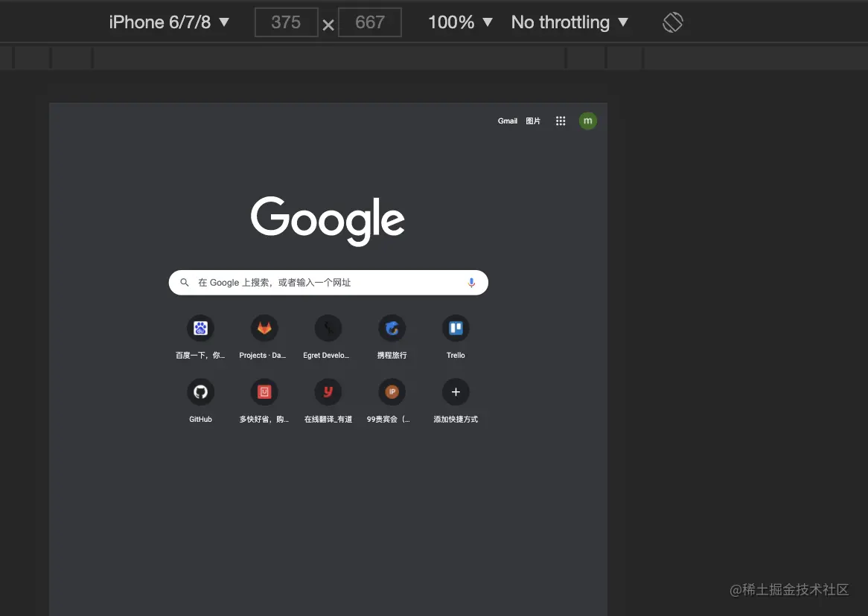The width and height of the screenshot is (868, 616).
Task: Click the rotate device orientation icon
Action: click(673, 22)
